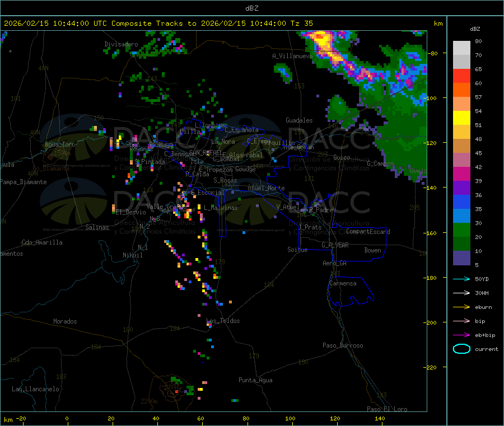Select the red 65-60 dBZ swatch
Screen dimensions: 504x426
coord(461,76)
